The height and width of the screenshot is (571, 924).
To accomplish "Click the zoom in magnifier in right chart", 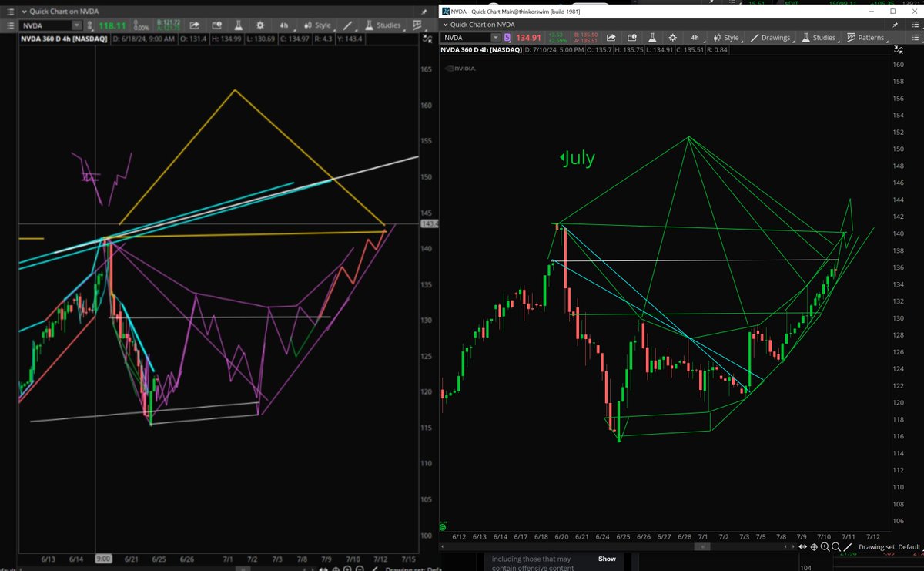I will [x=825, y=546].
